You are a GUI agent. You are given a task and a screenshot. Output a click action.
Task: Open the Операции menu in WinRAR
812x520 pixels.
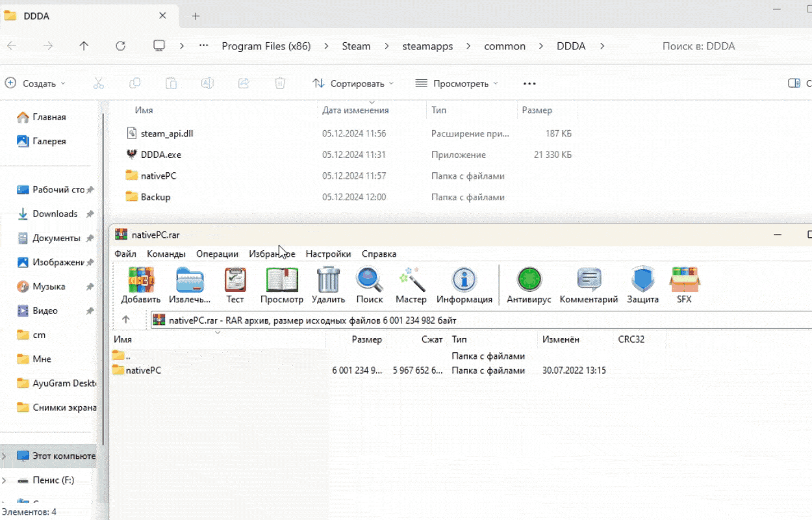pos(217,254)
